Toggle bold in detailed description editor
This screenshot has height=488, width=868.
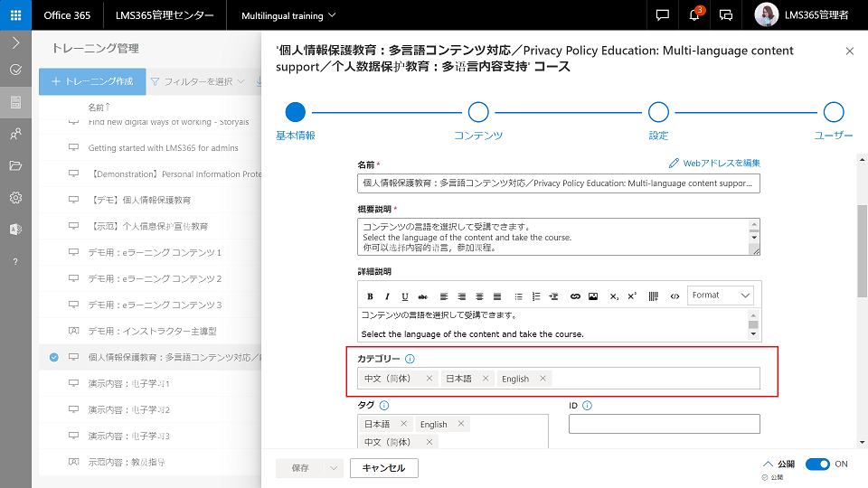pos(370,296)
